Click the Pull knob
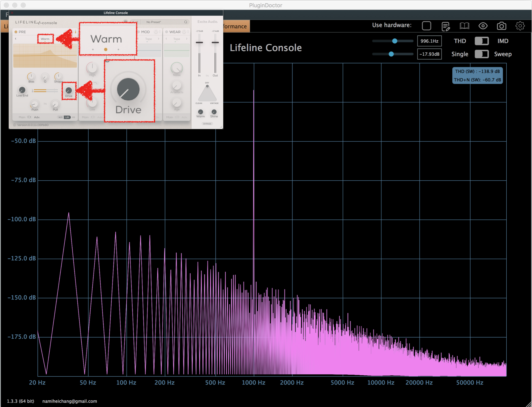532x407 pixels. click(x=55, y=104)
